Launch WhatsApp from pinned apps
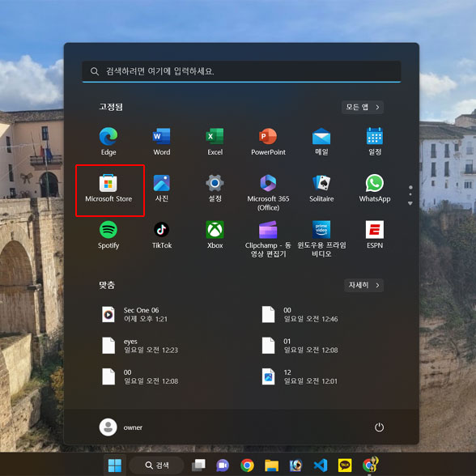Viewport: 476px width, 476px height. point(375,188)
